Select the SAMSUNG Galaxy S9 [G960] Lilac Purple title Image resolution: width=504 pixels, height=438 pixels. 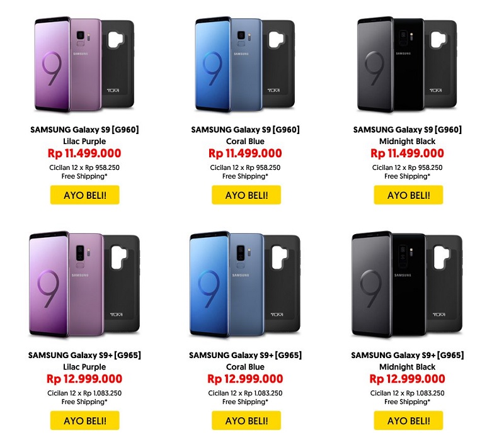point(84,135)
